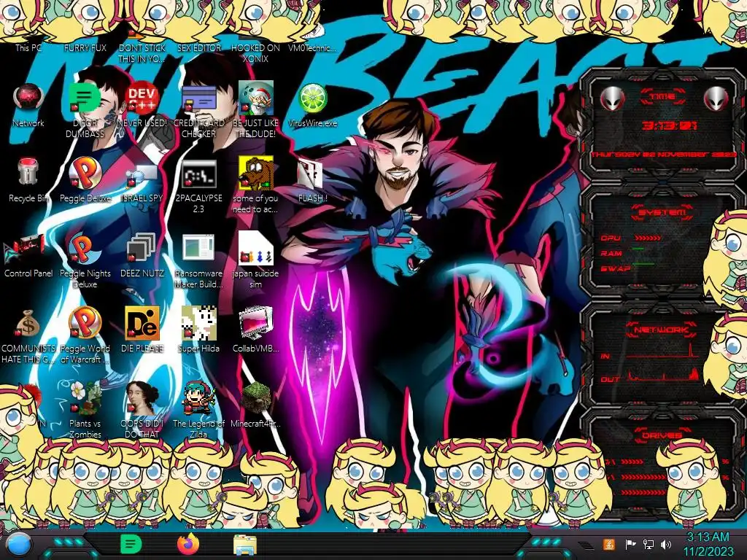Open the Network desktop icon

[x=28, y=98]
